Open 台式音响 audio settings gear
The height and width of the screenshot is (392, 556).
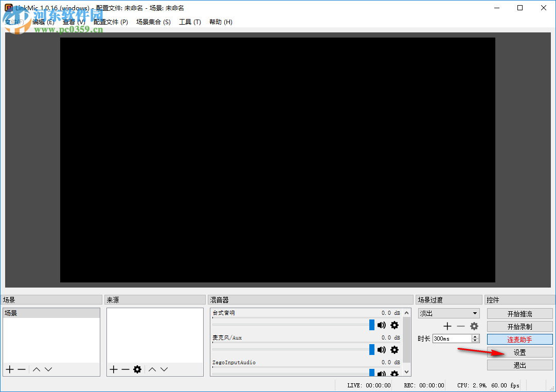394,325
